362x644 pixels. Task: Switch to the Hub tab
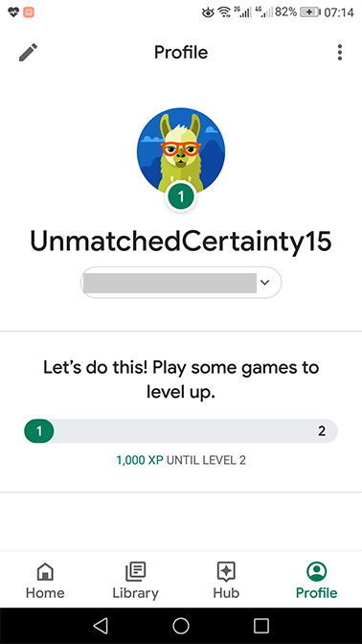tap(226, 580)
